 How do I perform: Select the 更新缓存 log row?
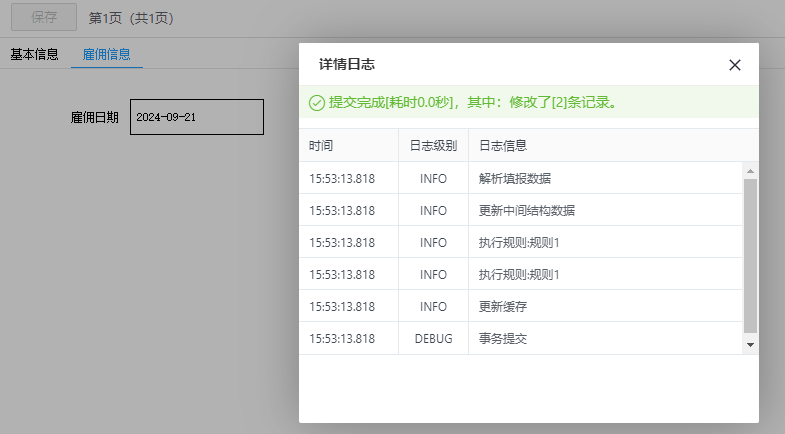coord(503,306)
